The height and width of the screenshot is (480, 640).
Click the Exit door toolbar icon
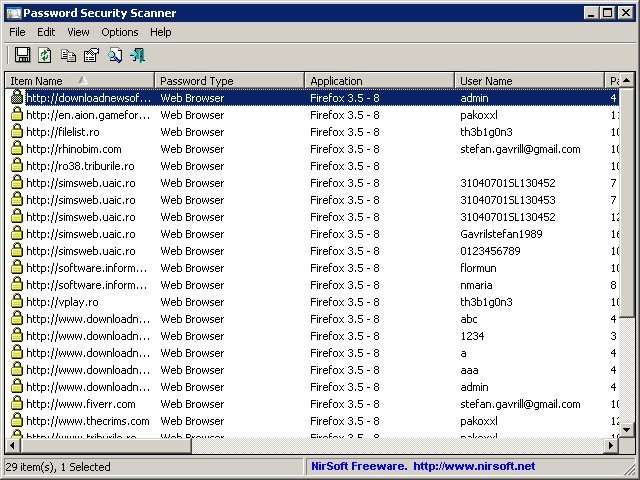138,55
